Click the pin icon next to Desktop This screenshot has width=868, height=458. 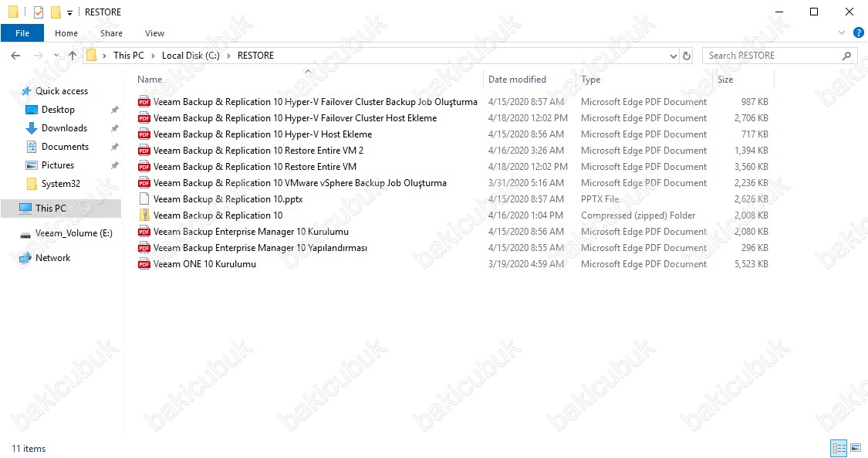tap(115, 110)
